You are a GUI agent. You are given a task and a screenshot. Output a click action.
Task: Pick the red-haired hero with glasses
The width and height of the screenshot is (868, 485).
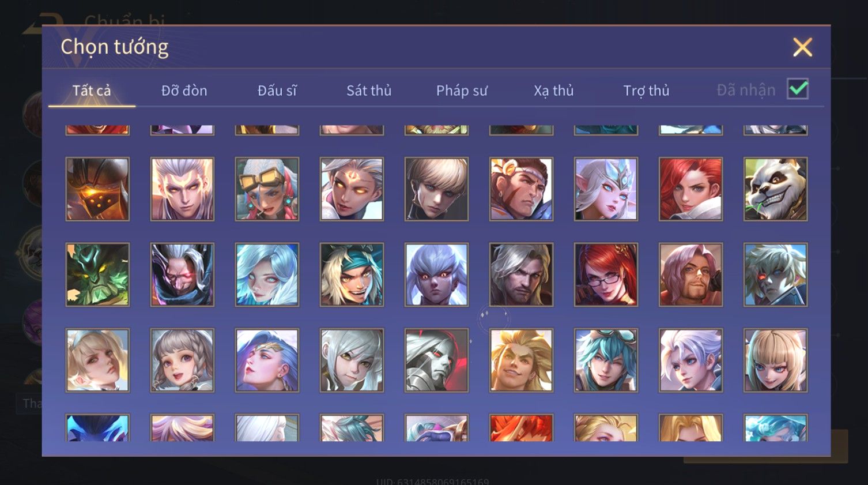pos(606,275)
